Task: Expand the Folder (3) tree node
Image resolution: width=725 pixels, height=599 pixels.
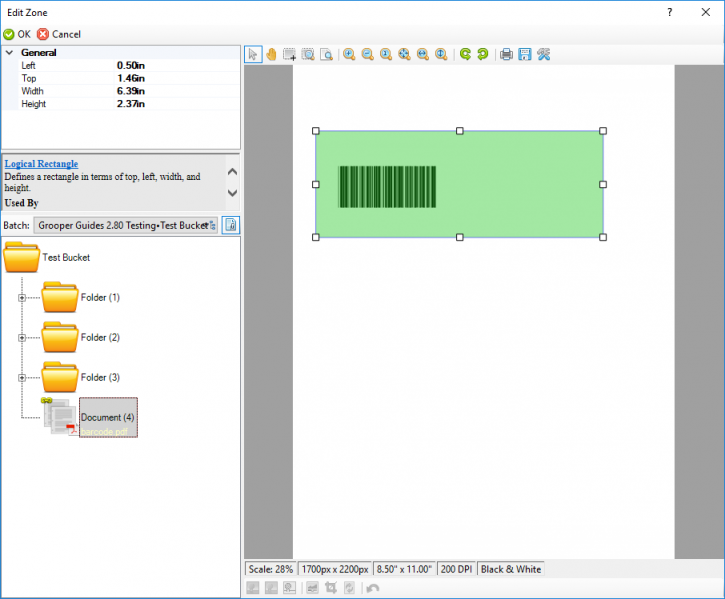Action: tap(21, 378)
